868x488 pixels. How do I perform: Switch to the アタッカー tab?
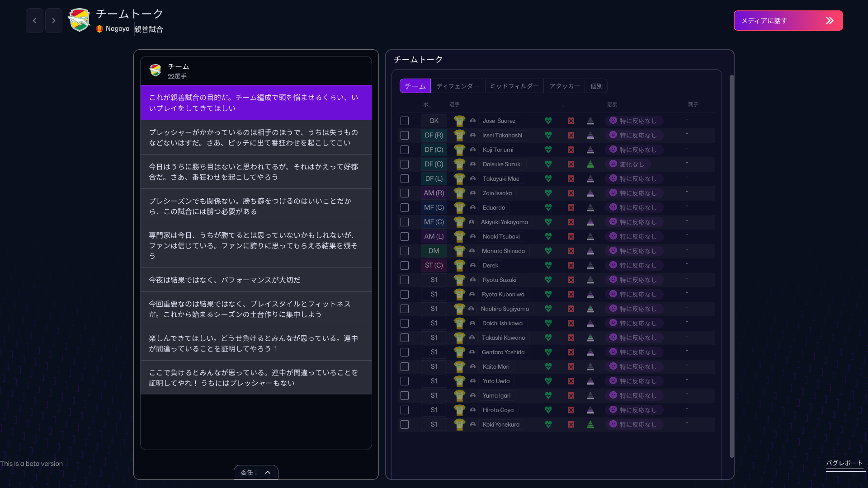pos(564,86)
